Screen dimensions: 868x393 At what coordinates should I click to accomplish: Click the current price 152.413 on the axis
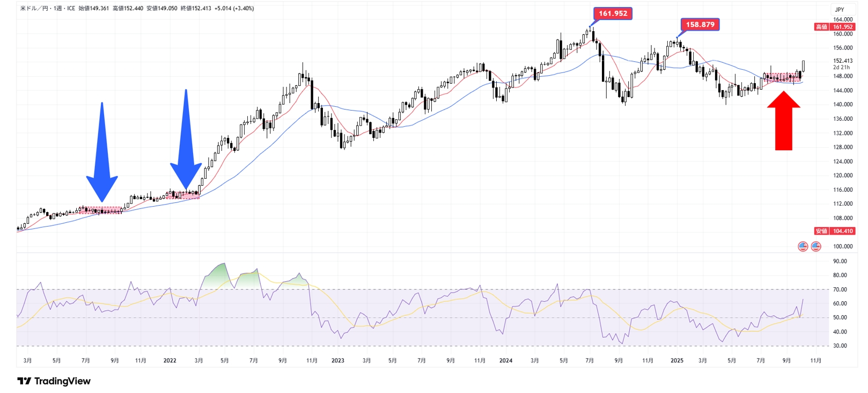(x=842, y=61)
